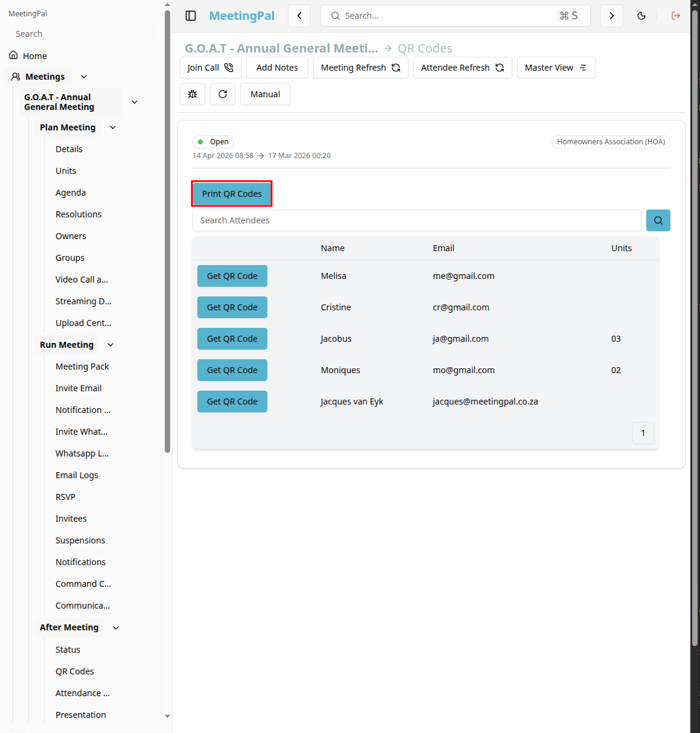Click the menu lines icon on Master View

(583, 68)
